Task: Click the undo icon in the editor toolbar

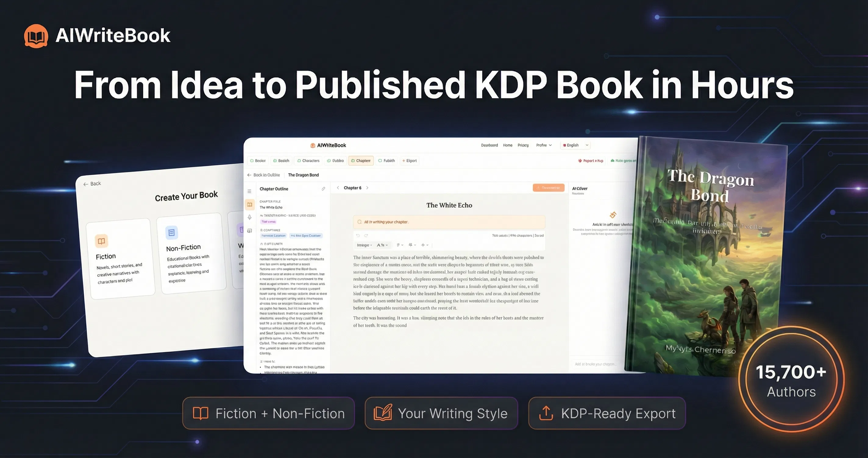Action: click(358, 236)
